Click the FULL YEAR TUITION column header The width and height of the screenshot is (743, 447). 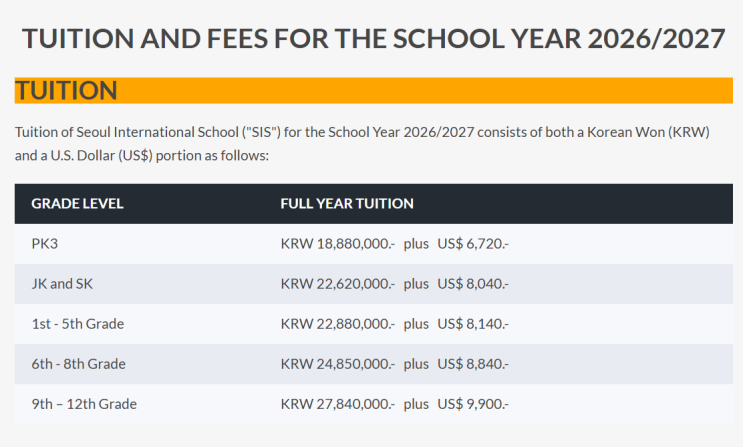pyautogui.click(x=346, y=203)
